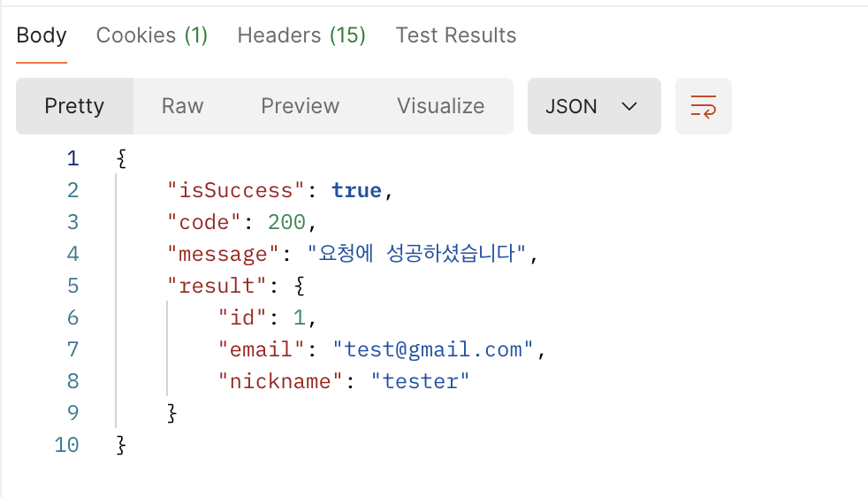Select the Preview view mode
Image resolution: width=868 pixels, height=497 pixels.
[x=300, y=106]
